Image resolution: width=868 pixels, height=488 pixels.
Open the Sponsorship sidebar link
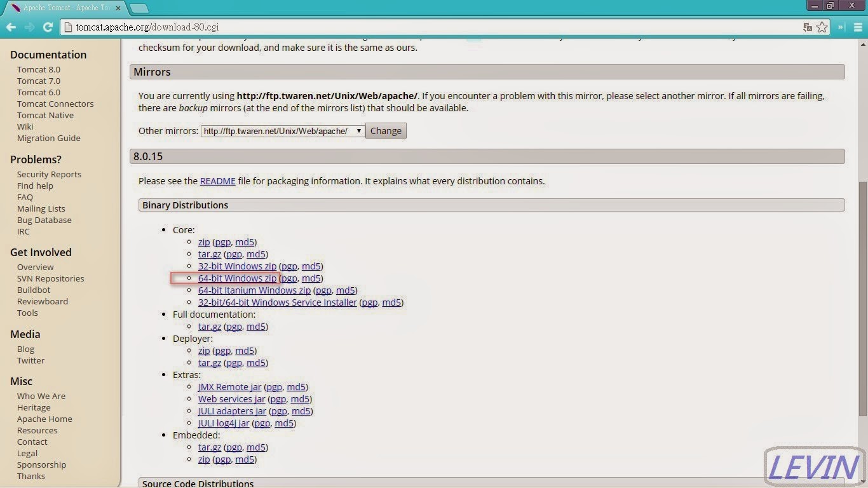(41, 465)
